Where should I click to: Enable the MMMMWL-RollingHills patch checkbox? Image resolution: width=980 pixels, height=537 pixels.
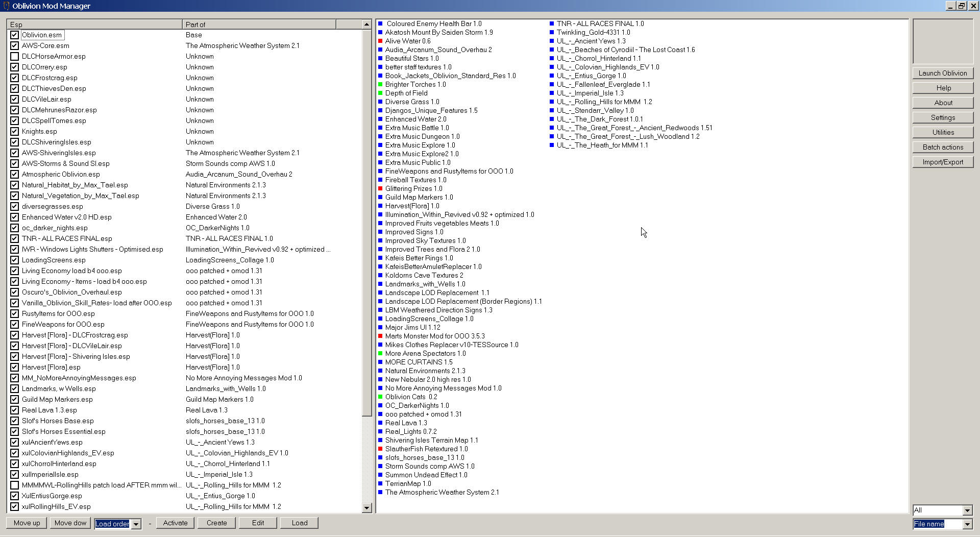(x=14, y=485)
